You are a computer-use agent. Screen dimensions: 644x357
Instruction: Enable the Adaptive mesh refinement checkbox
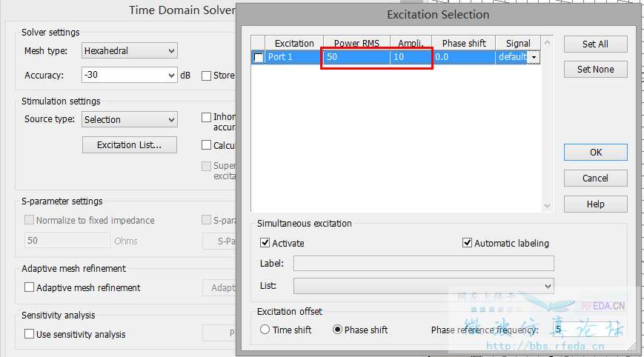tap(29, 287)
